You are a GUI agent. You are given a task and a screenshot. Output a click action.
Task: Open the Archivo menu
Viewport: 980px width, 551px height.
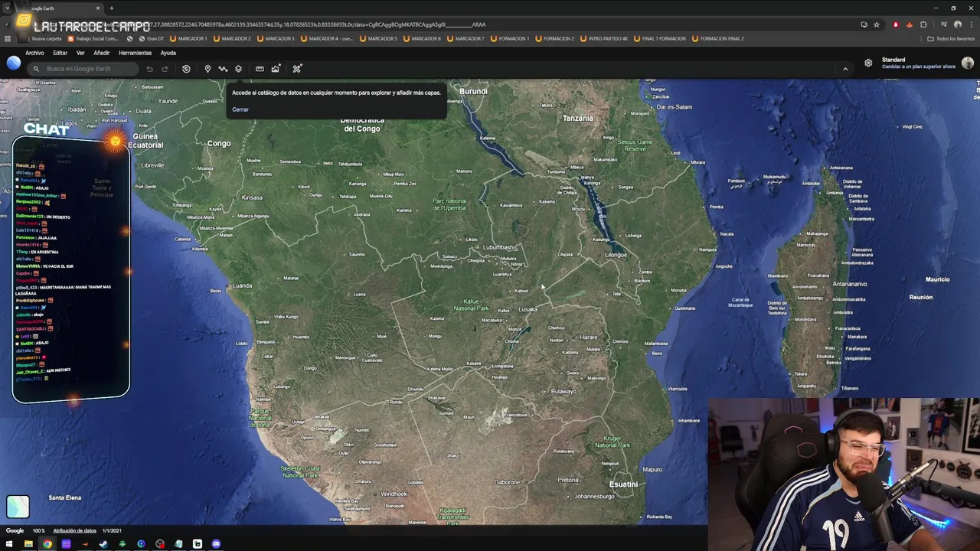pyautogui.click(x=34, y=53)
